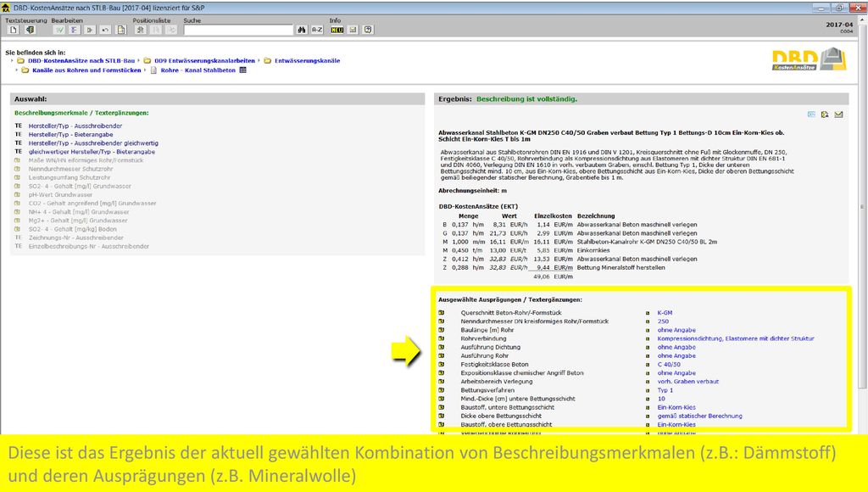
Task: Click value 10 for Mind.-Dicke untere Bettungsschicht
Action: coord(661,399)
